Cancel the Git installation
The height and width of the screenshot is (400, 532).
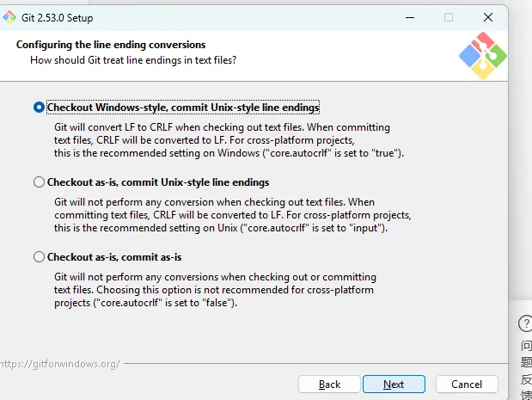tap(467, 384)
